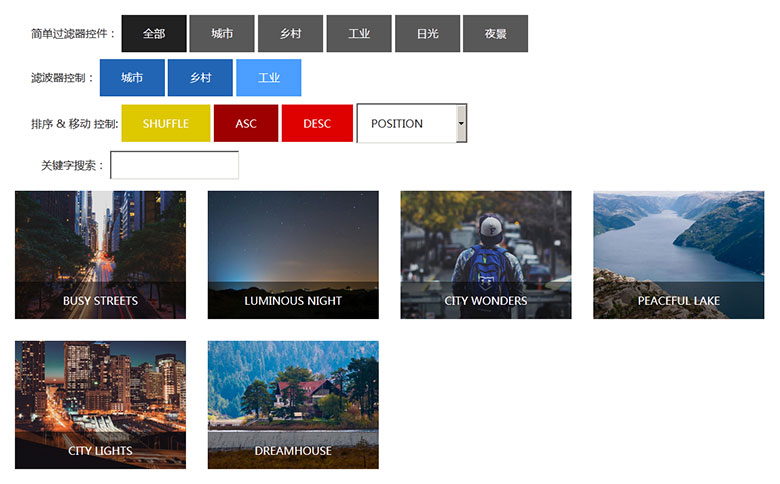Screen dimensions: 780x484
Task: Apply the 日光 filter
Action: click(428, 34)
